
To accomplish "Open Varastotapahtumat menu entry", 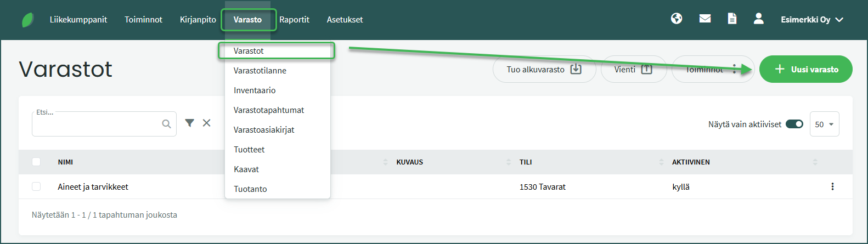I will [269, 110].
